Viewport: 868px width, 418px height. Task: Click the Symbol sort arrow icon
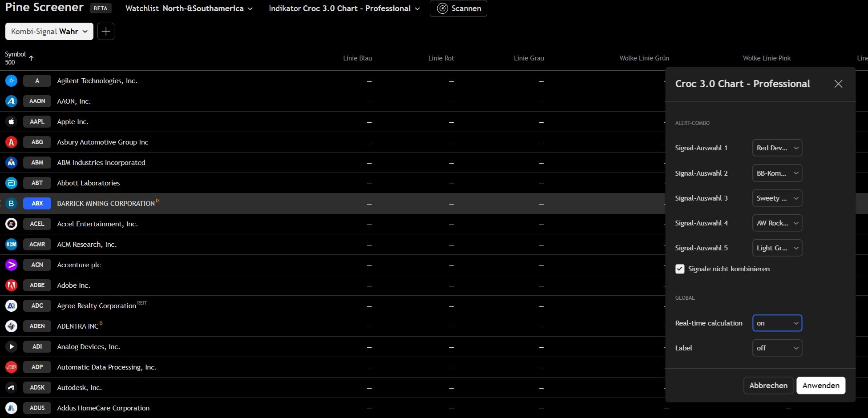[x=31, y=58]
